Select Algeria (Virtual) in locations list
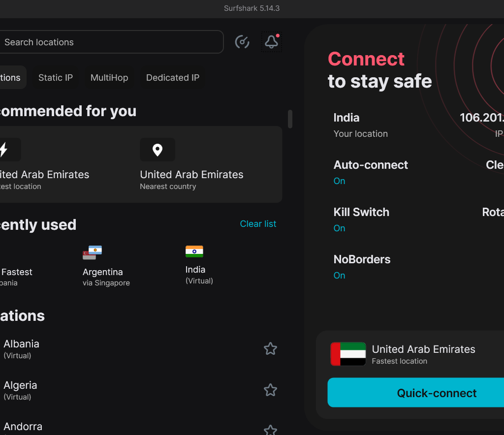The width and height of the screenshot is (504, 435). click(138, 390)
